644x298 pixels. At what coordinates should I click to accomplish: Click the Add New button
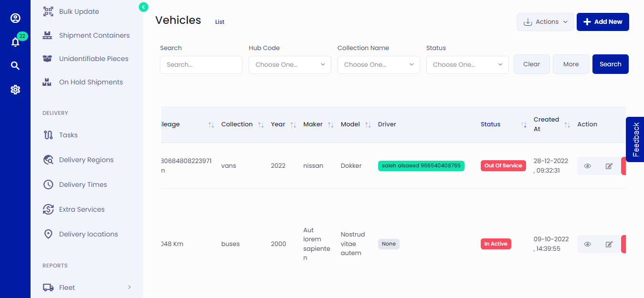point(602,21)
